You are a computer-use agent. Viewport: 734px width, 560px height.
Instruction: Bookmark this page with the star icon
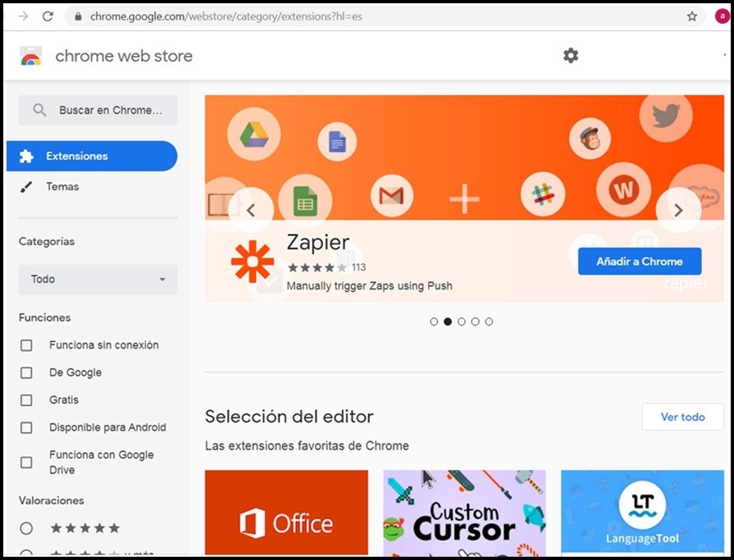tap(692, 16)
